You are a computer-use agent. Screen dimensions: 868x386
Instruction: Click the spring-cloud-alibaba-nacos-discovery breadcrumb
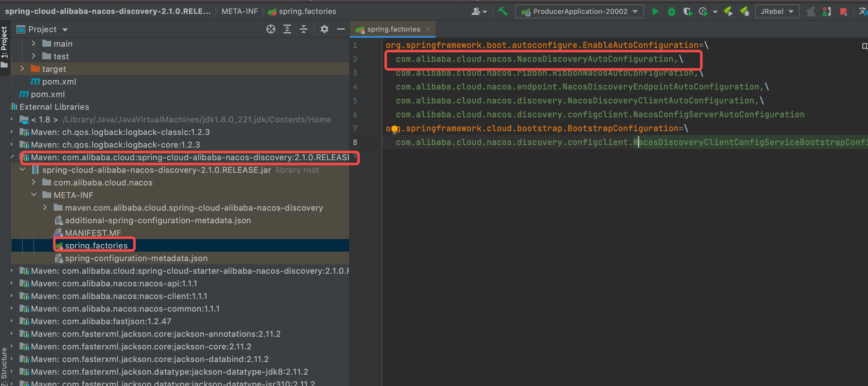tap(108, 11)
